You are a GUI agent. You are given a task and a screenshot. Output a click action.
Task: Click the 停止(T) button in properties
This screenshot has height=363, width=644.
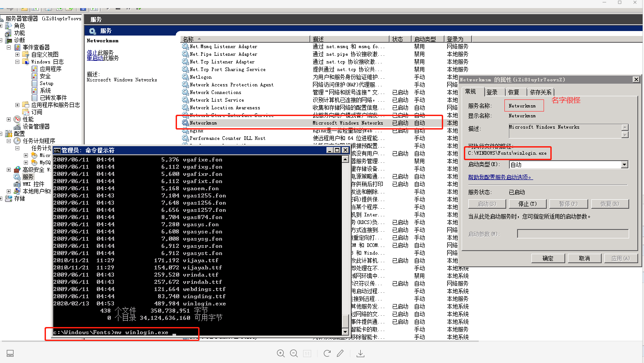coord(527,204)
